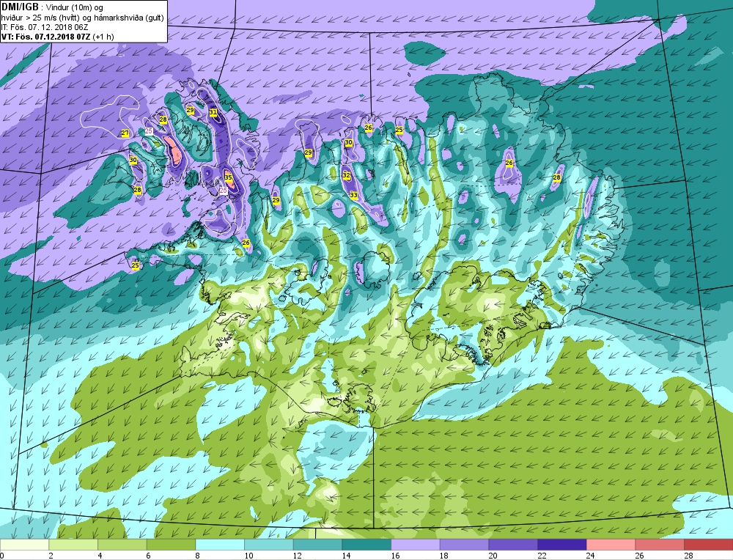Select the yellow gust label 31
This screenshot has width=733, height=560.
(x=213, y=112)
